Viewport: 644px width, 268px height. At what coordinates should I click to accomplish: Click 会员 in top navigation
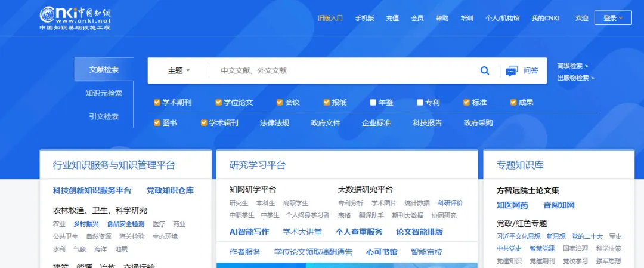(417, 18)
